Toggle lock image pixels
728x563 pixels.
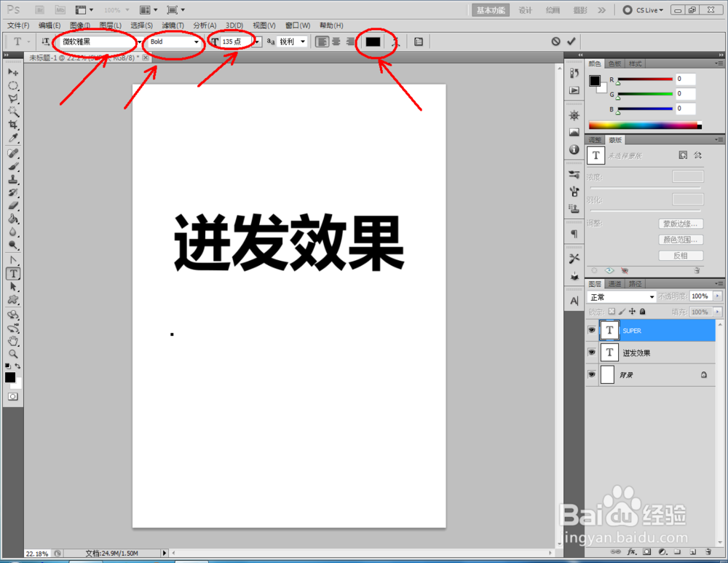pos(622,311)
